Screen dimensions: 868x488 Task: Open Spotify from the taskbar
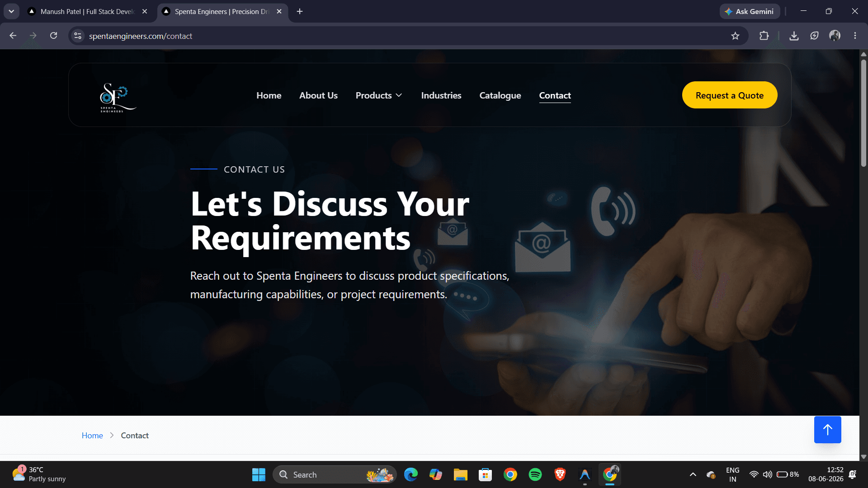click(535, 474)
